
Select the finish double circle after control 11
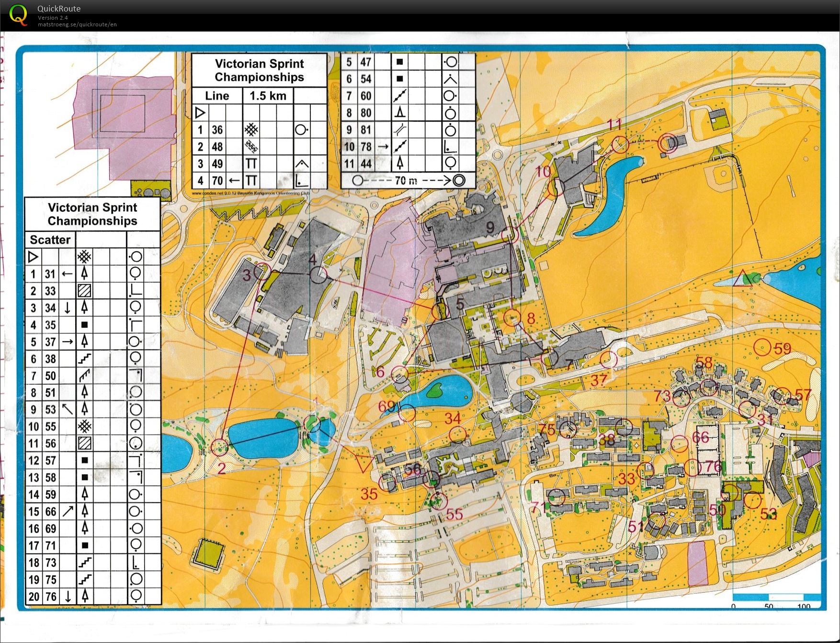[x=667, y=143]
